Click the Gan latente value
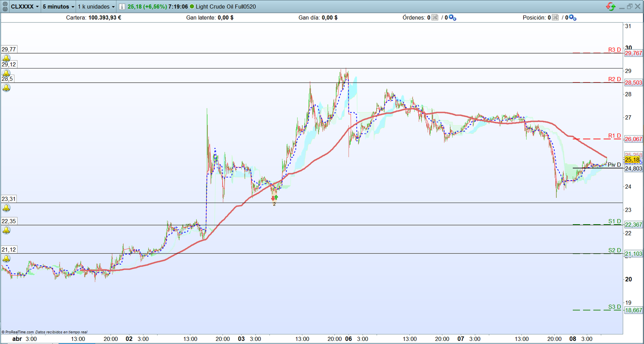 pos(225,18)
